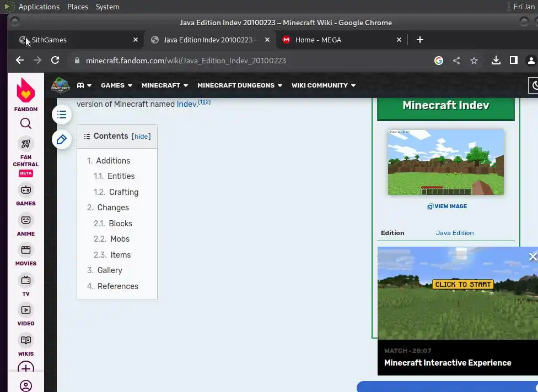
Task: Toggle dark theme moon button
Action: click(x=533, y=85)
